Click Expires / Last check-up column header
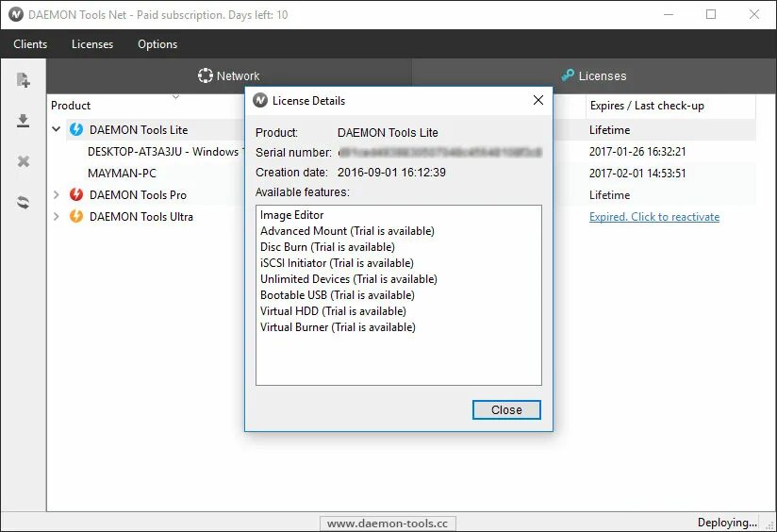 click(647, 106)
